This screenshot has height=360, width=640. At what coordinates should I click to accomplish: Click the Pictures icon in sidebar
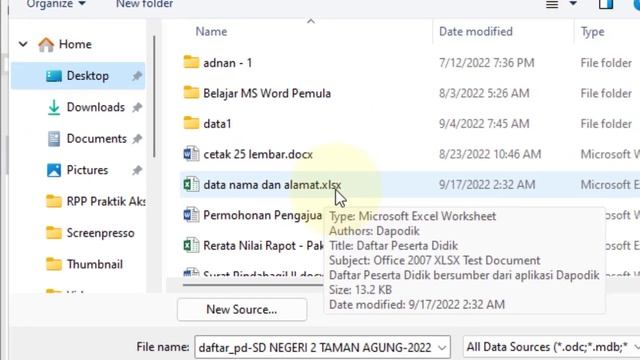click(x=54, y=170)
